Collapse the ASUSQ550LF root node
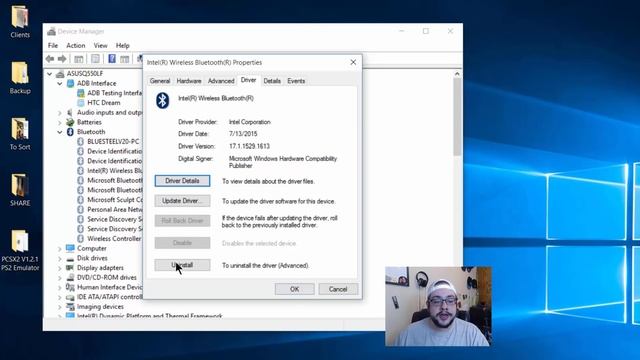Viewport: 640px width, 360px height. (49, 74)
